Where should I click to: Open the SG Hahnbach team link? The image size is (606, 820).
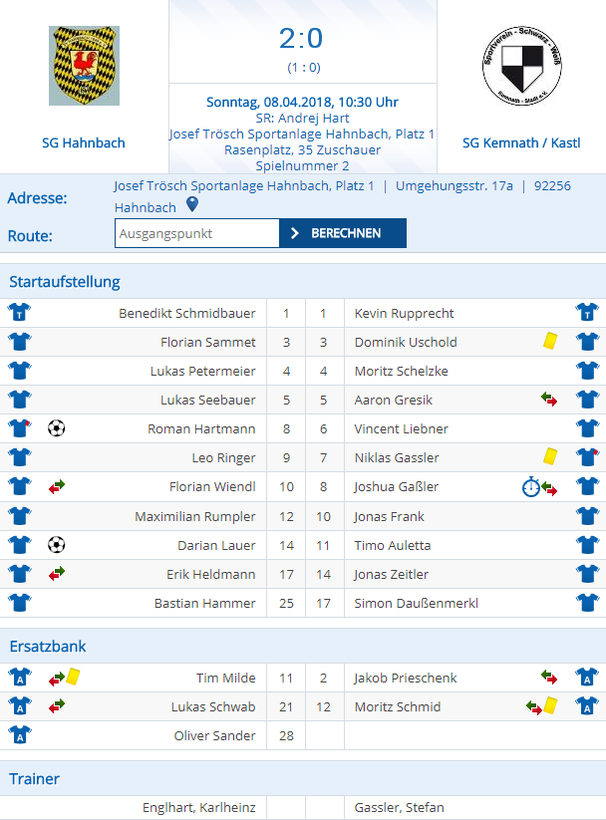coord(84,143)
